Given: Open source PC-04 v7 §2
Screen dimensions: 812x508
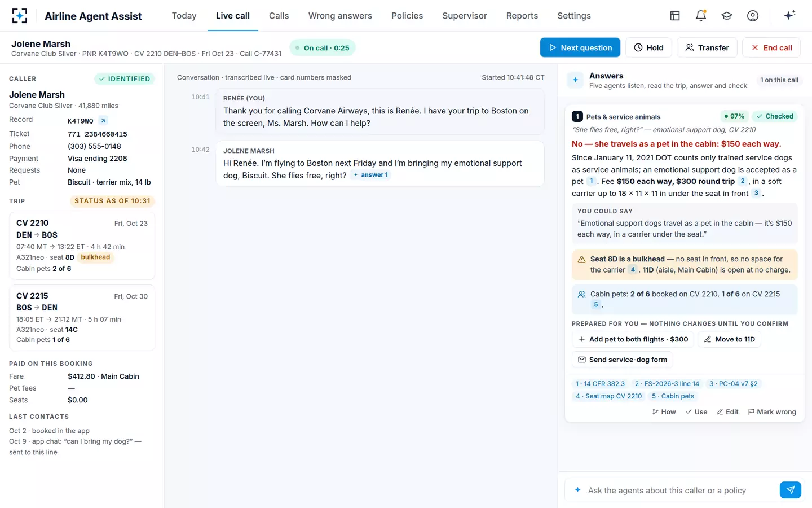Looking at the screenshot, I should point(734,384).
